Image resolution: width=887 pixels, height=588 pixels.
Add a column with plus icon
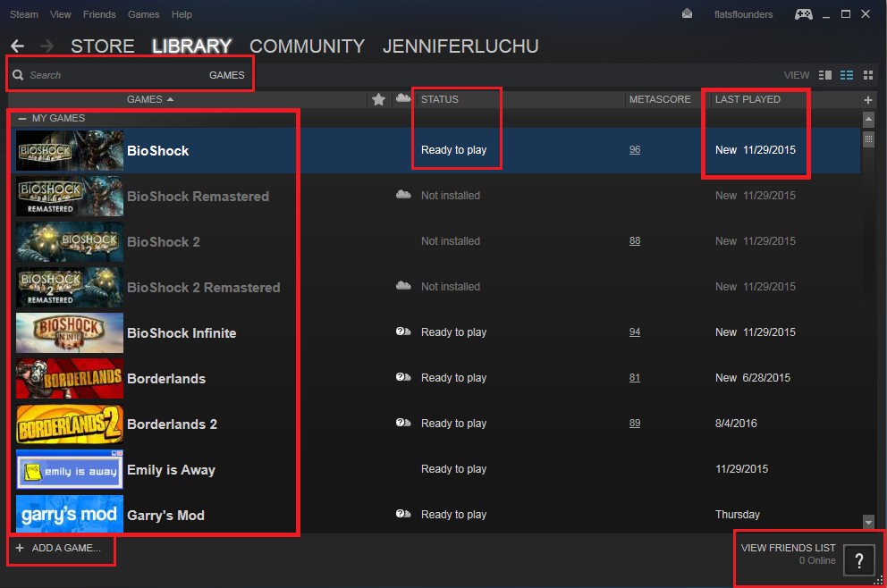pyautogui.click(x=868, y=100)
